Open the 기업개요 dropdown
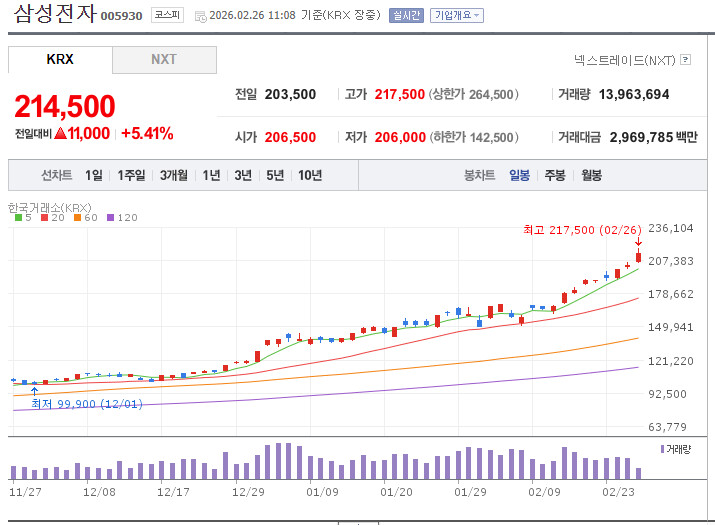 tap(457, 16)
